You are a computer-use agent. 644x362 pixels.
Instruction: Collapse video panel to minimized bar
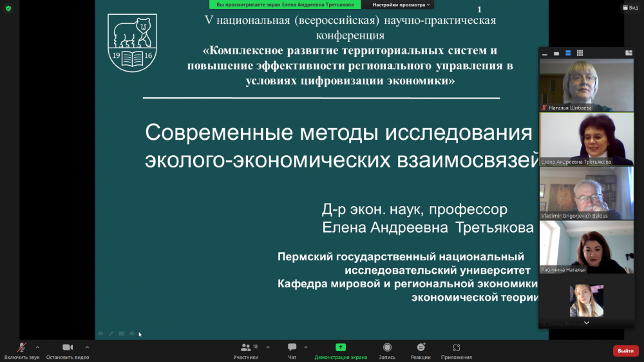coord(545,53)
